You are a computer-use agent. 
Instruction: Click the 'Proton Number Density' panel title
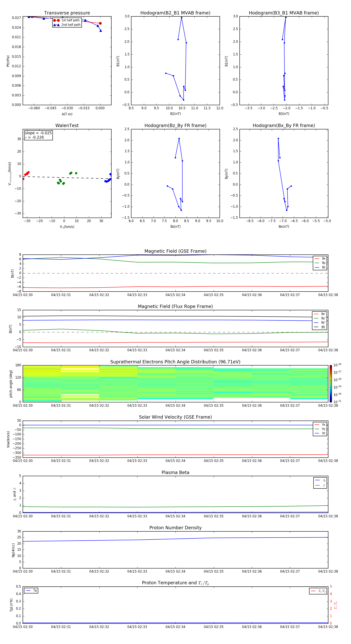175,528
